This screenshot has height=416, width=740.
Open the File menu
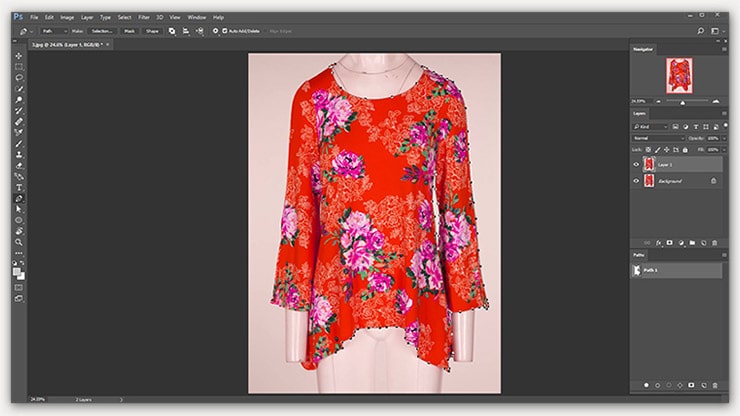tap(34, 17)
